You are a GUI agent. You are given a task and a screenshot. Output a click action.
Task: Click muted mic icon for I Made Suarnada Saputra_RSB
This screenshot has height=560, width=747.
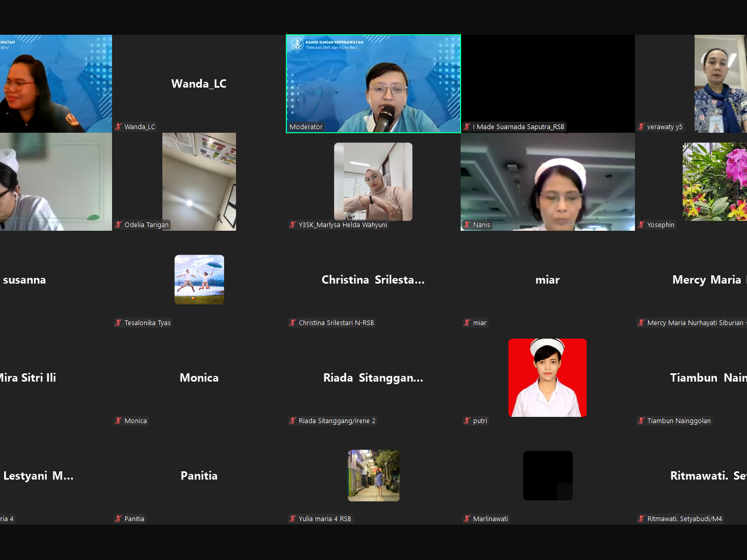coord(467,127)
